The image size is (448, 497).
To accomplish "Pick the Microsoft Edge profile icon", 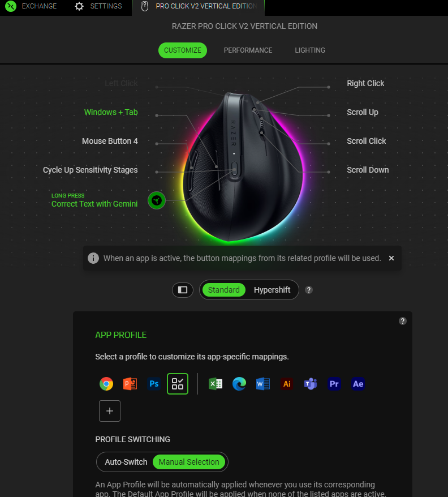I will (x=239, y=384).
